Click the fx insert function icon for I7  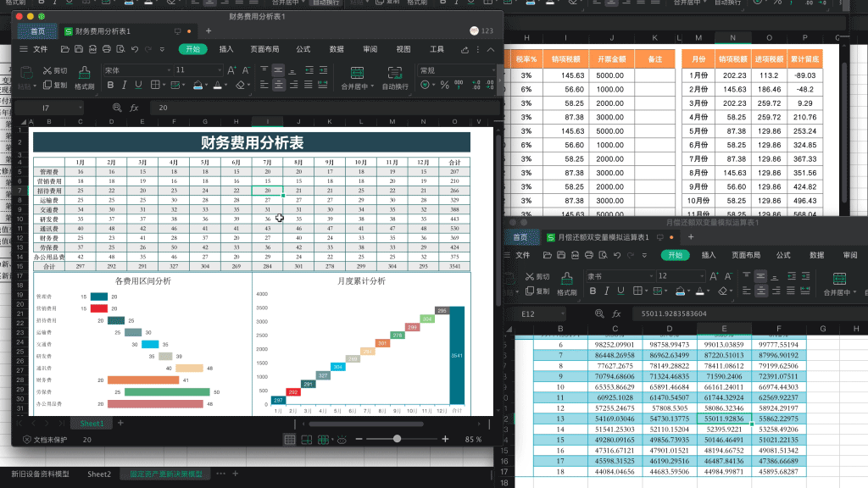[x=134, y=108]
